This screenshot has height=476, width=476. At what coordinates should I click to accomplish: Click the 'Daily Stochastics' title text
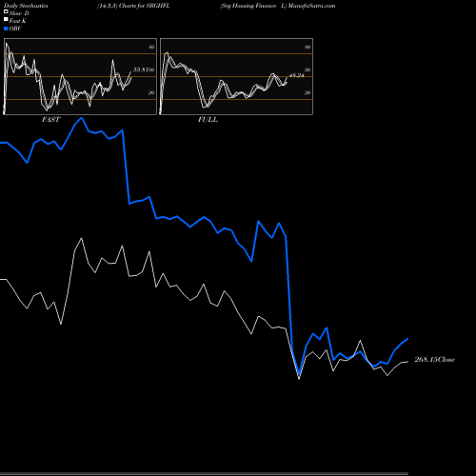[x=26, y=6]
